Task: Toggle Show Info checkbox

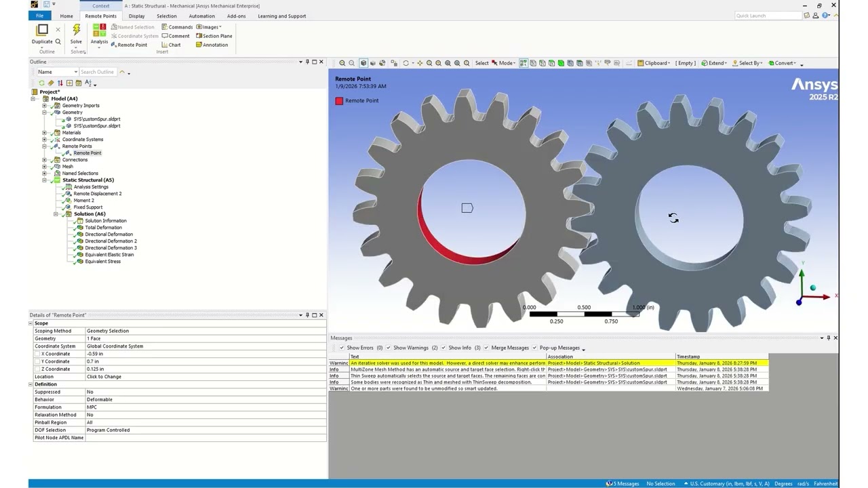Action: pyautogui.click(x=443, y=348)
